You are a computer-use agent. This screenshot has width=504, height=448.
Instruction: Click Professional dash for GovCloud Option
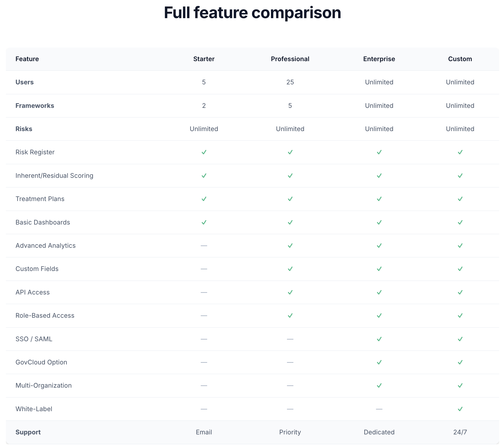point(290,362)
